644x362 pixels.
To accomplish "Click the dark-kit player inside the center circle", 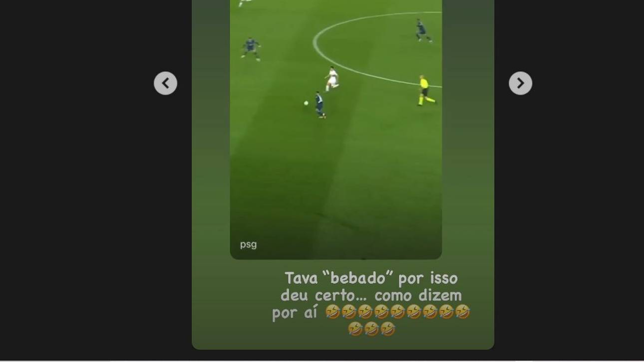I will tap(423, 30).
